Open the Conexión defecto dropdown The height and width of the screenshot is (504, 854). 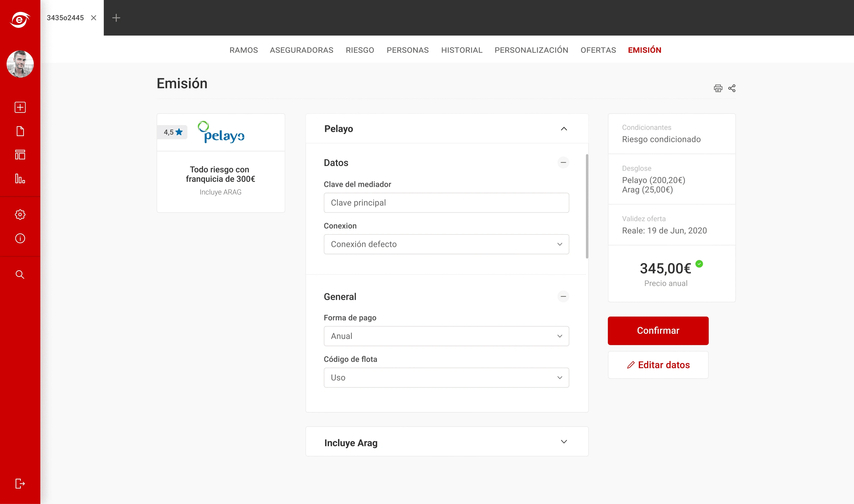[x=446, y=244]
